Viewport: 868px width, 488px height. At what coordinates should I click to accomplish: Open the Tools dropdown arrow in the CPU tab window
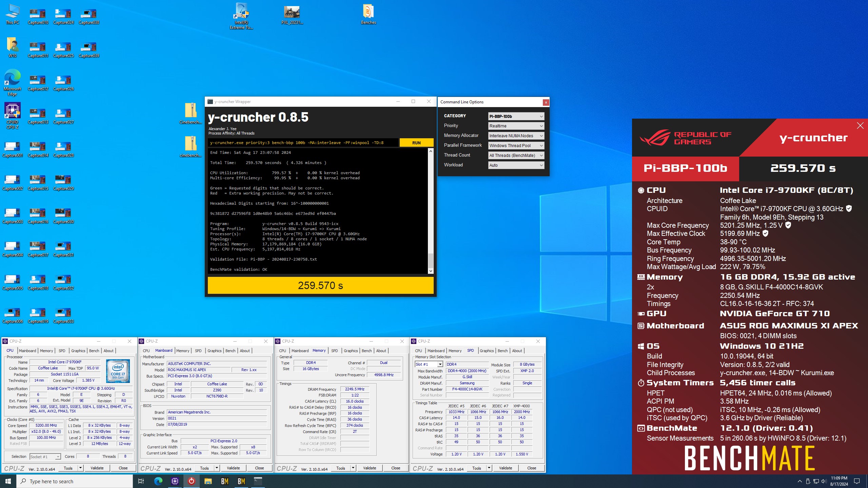pos(80,468)
